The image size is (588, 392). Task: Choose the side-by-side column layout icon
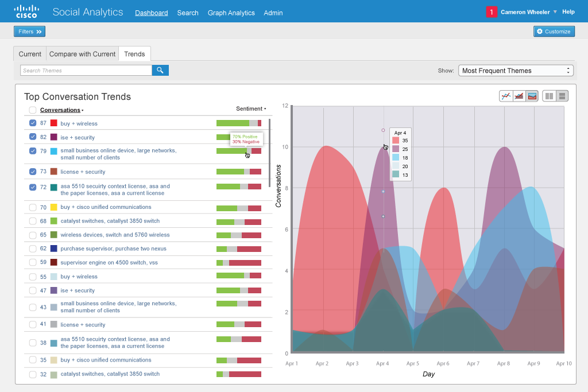549,96
